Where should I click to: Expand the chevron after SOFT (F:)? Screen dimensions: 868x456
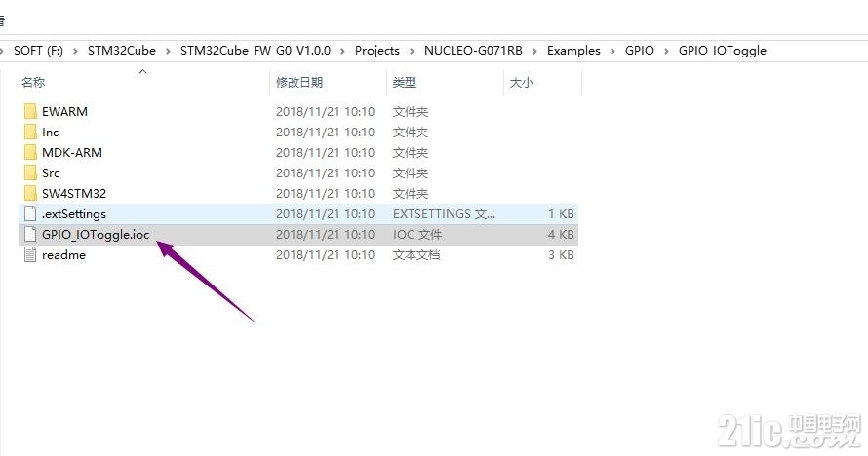coord(75,51)
